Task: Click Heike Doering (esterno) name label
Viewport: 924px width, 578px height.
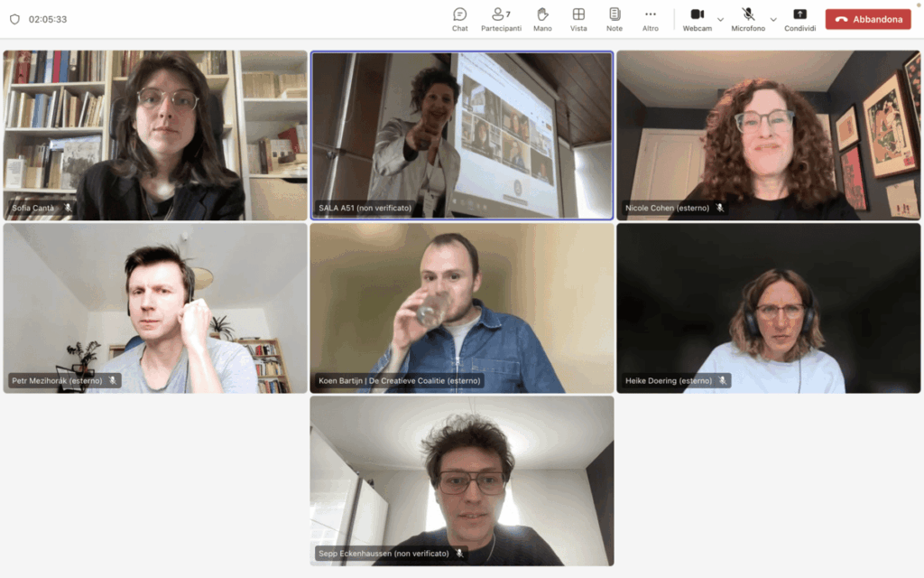Action: pyautogui.click(x=669, y=380)
